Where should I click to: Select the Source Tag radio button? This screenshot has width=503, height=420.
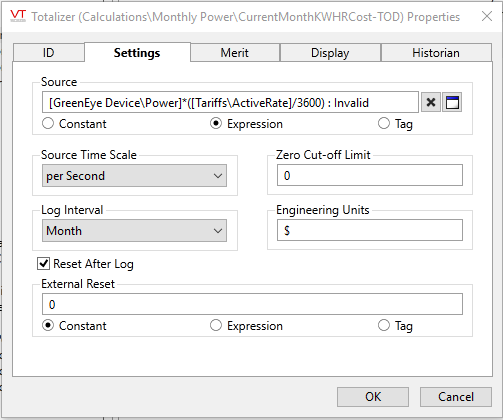coord(384,123)
